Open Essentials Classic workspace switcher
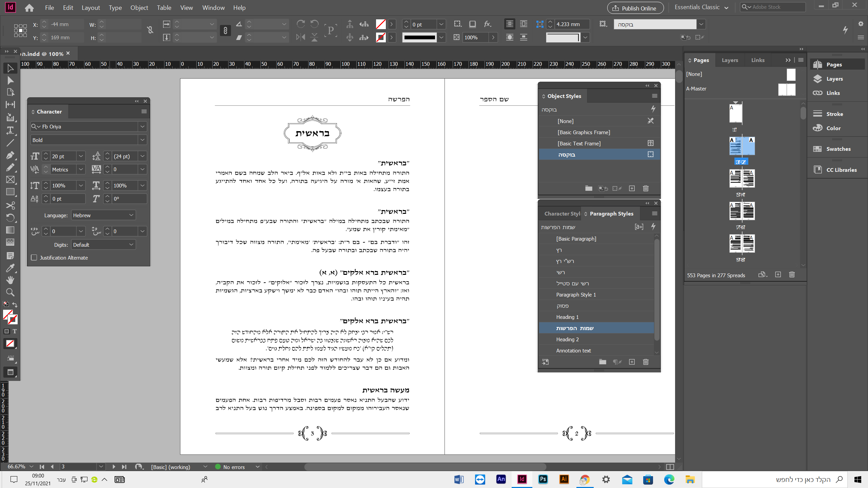This screenshot has height=488, width=868. pos(701,7)
